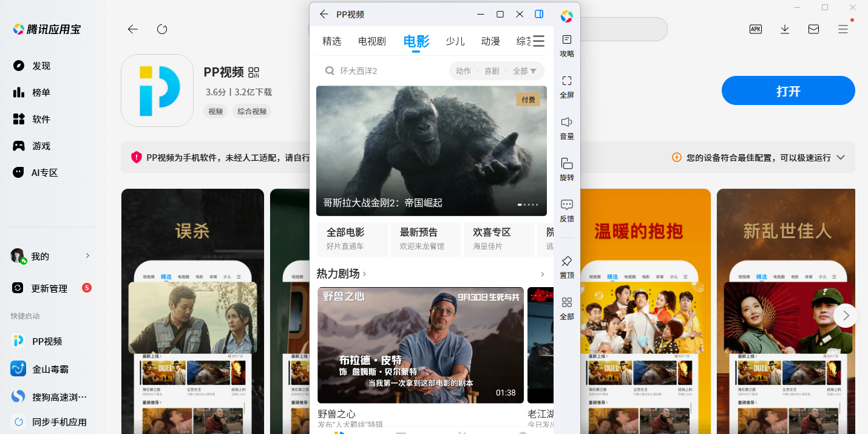The width and height of the screenshot is (868, 434).
Task: Open the downloads icon in 应用宝 header
Action: pos(785,29)
